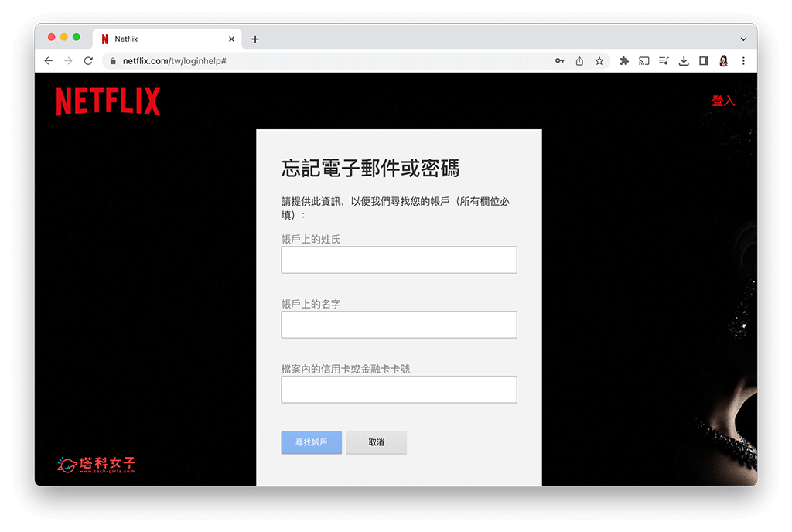
Task: Click the 取消 cancel button
Action: point(377,442)
